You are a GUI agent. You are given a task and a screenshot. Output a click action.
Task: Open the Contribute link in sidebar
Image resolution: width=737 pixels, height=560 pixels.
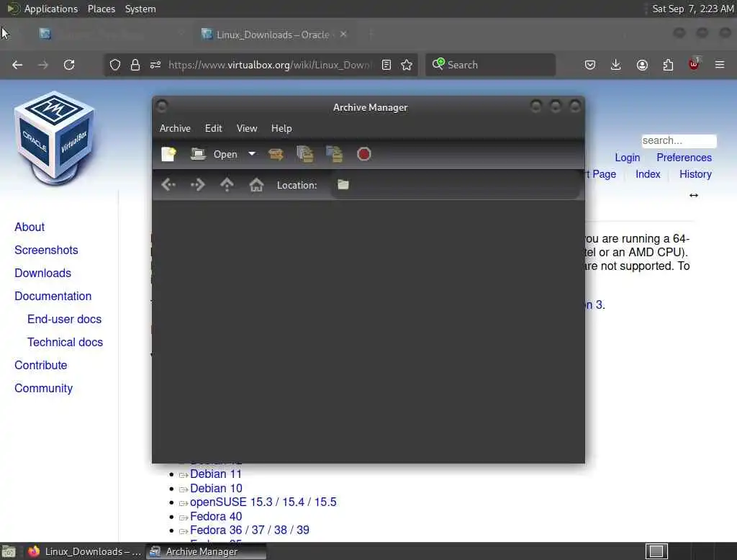(41, 366)
